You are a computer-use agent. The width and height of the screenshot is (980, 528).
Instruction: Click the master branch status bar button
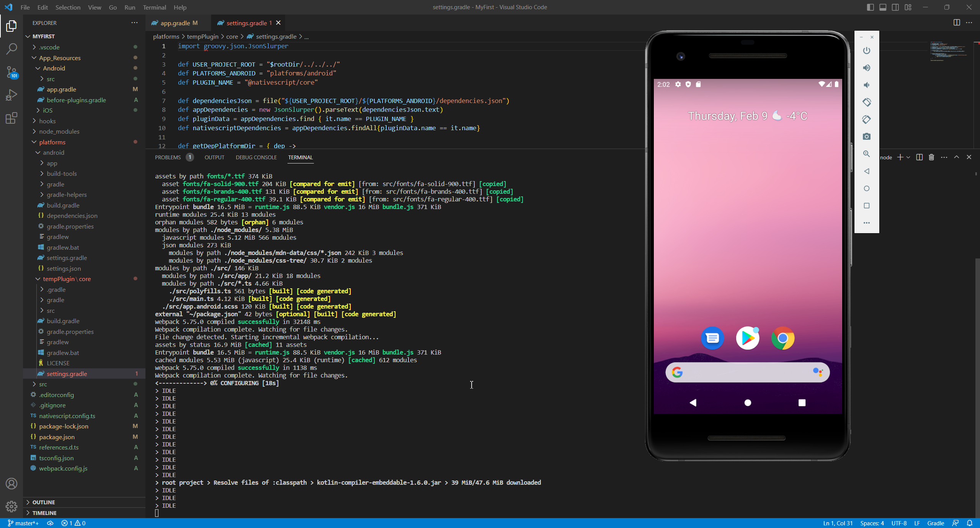(23, 523)
